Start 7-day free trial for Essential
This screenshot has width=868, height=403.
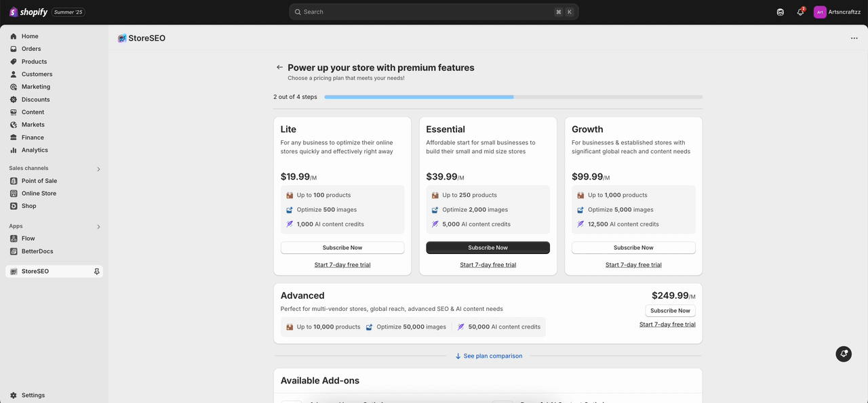(488, 265)
